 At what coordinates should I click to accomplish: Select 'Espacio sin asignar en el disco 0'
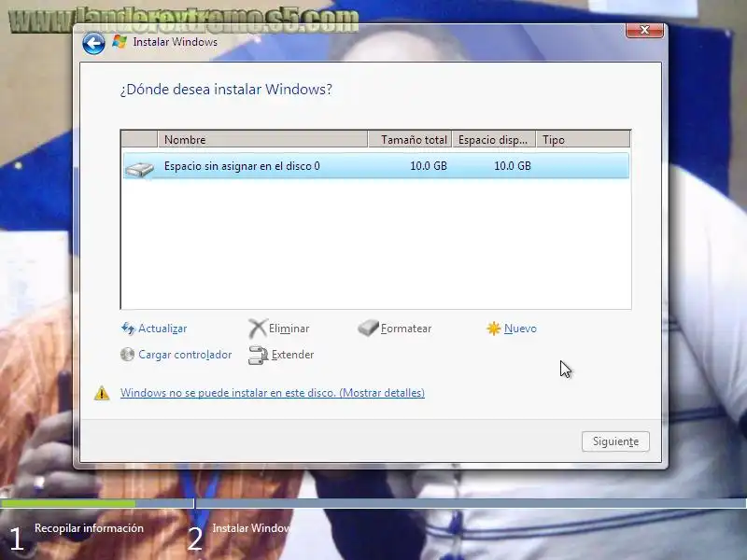[376, 166]
